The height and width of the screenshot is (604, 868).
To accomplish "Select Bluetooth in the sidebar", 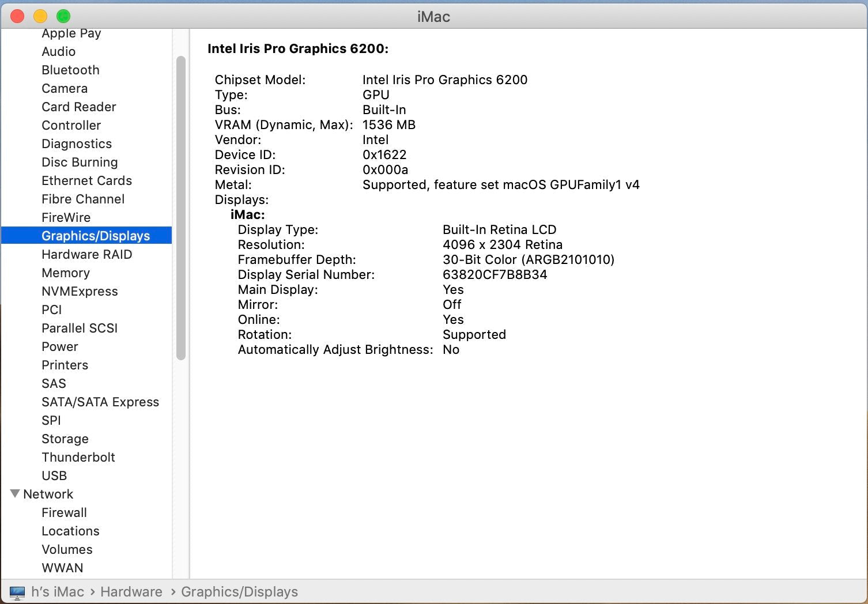I will tap(70, 70).
